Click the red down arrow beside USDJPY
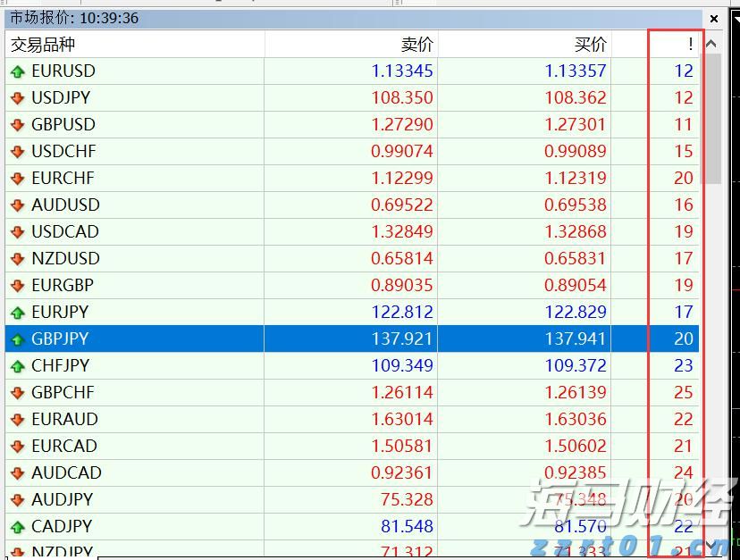This screenshot has width=740, height=560. pyautogui.click(x=17, y=98)
